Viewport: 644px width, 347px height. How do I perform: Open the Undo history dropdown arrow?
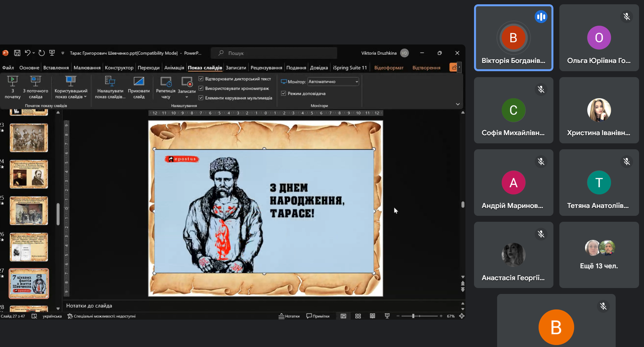point(34,53)
